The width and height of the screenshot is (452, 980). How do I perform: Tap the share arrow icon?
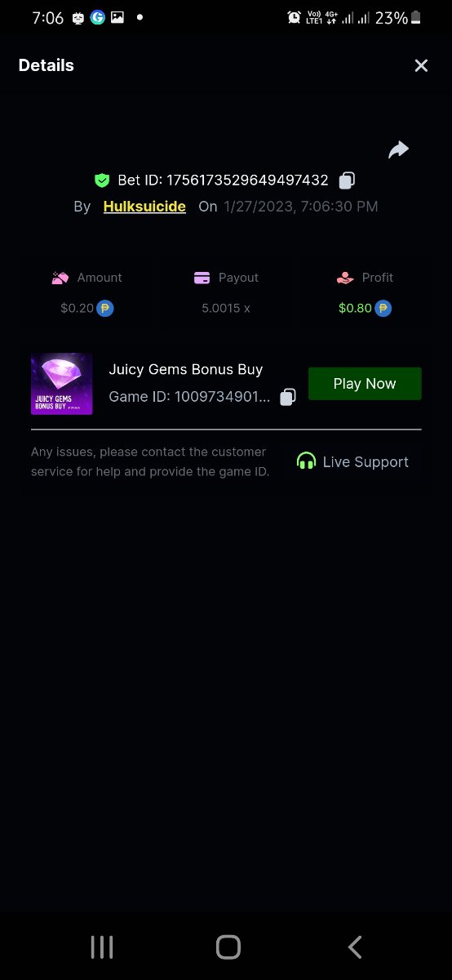[398, 149]
